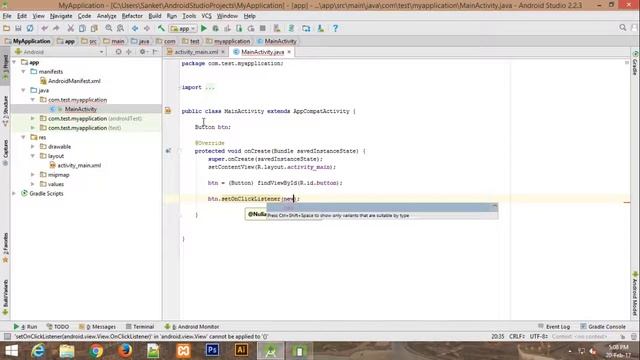Hide the project panel with hide icon

click(x=155, y=52)
